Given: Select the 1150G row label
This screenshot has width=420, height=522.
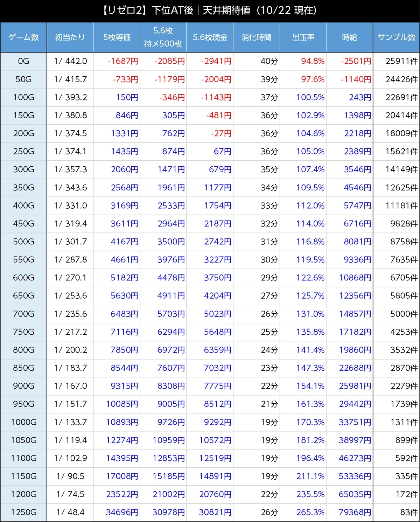Looking at the screenshot, I should (23, 476).
